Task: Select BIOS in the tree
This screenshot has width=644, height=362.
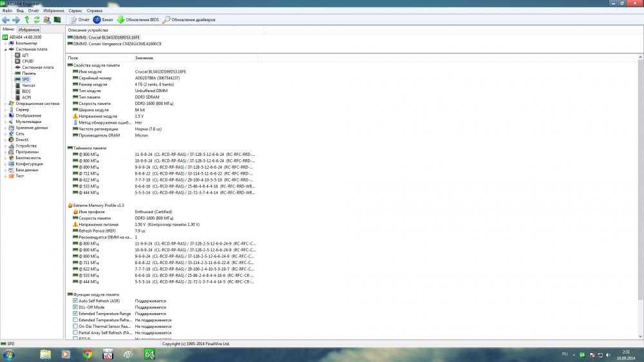Action: point(26,91)
